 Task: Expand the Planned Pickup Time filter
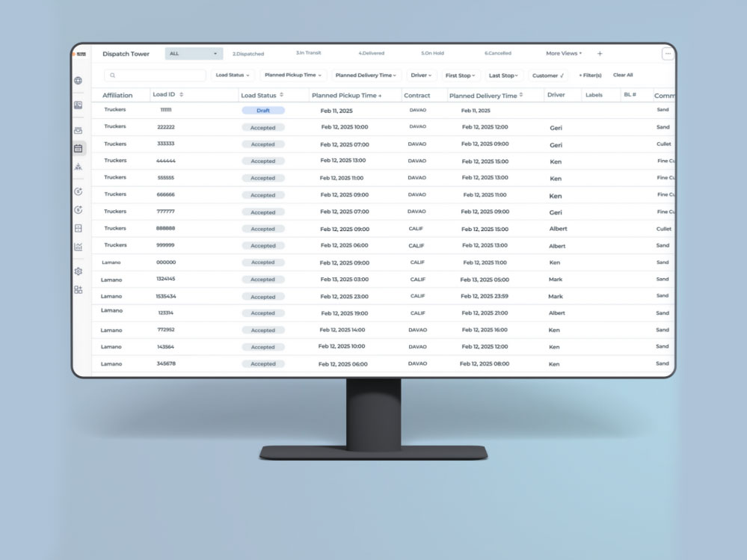tap(293, 76)
